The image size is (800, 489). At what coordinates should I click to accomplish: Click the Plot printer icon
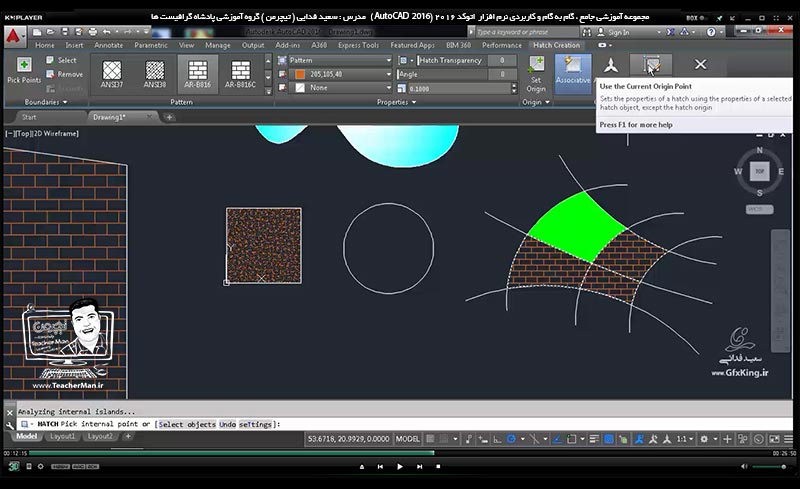pyautogui.click(x=92, y=32)
